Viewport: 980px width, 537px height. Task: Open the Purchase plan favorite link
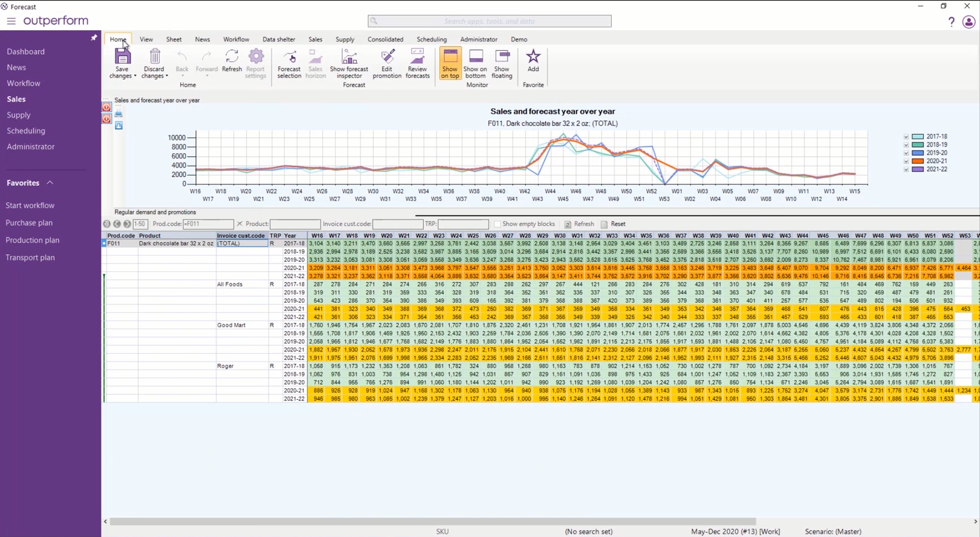tap(29, 223)
